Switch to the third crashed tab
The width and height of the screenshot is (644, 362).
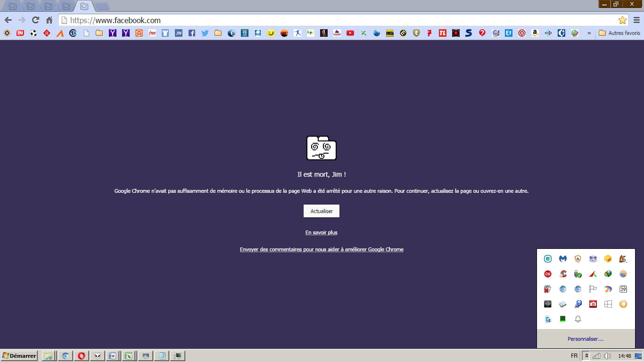49,6
